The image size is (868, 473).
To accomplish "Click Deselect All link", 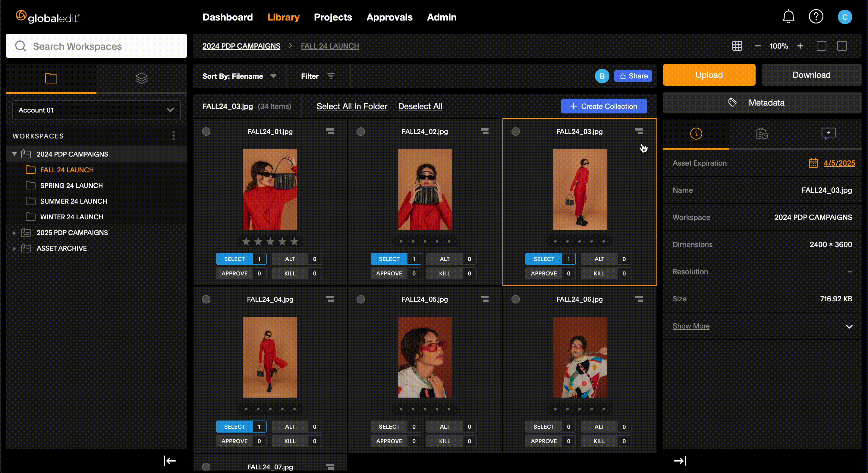I will click(x=420, y=106).
